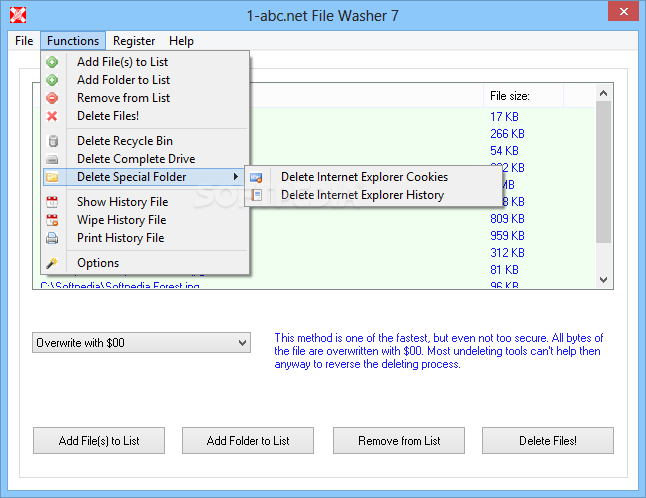This screenshot has width=646, height=498.
Task: Click the Delete Files! button
Action: [548, 441]
